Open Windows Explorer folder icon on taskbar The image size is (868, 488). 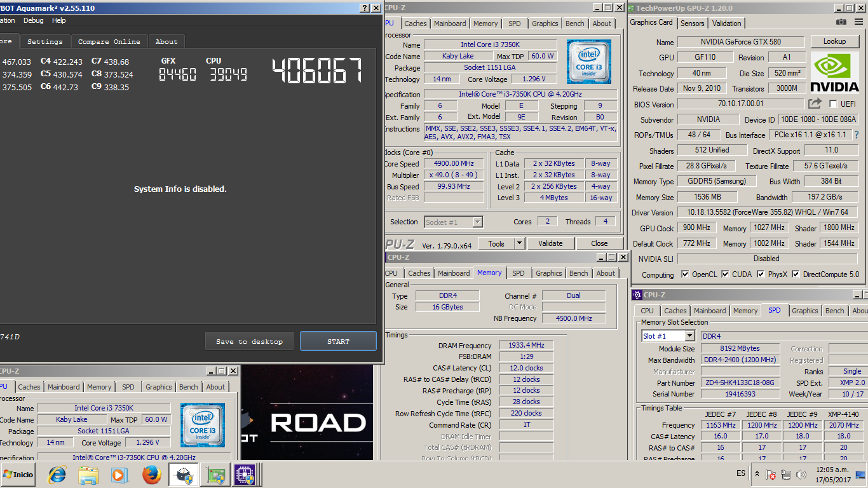88,475
